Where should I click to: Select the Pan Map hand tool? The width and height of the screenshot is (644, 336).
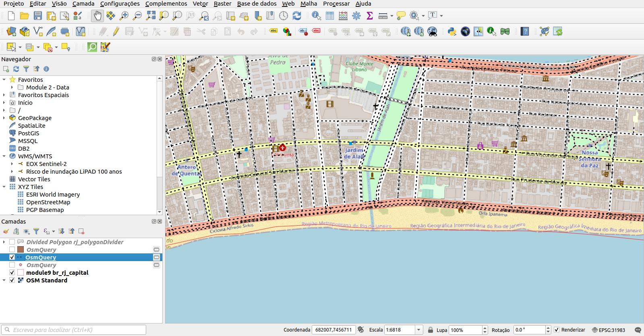(x=97, y=16)
